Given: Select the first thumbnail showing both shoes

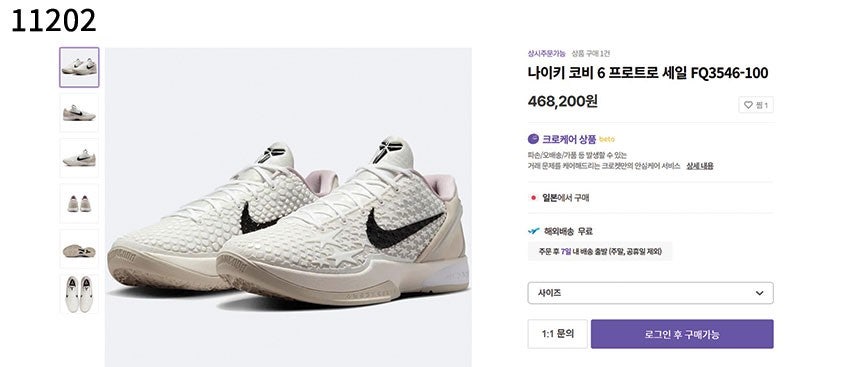Looking at the screenshot, I should [x=80, y=67].
